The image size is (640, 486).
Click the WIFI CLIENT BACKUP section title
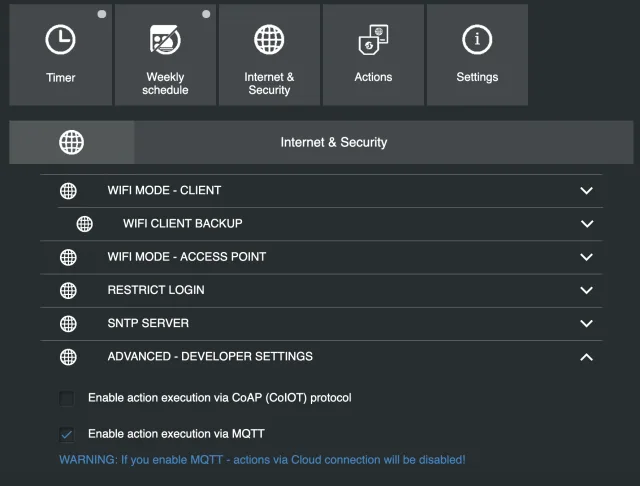[x=182, y=223]
